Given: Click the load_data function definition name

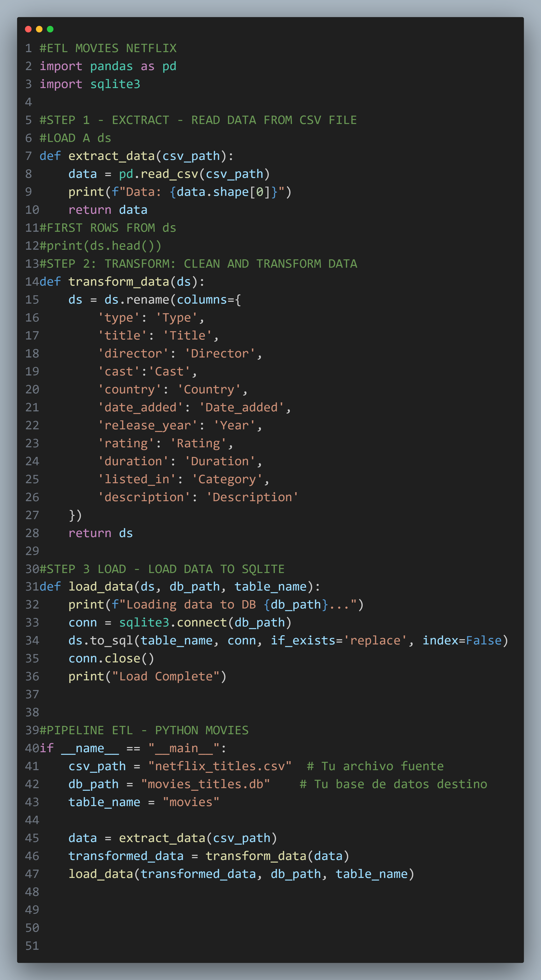Looking at the screenshot, I should point(101,587).
